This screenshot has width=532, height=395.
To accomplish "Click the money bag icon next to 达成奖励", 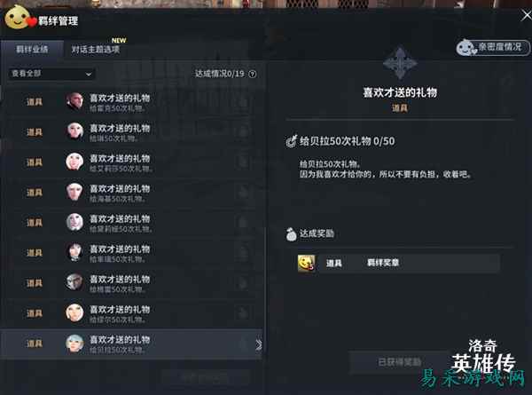I will pyautogui.click(x=291, y=234).
